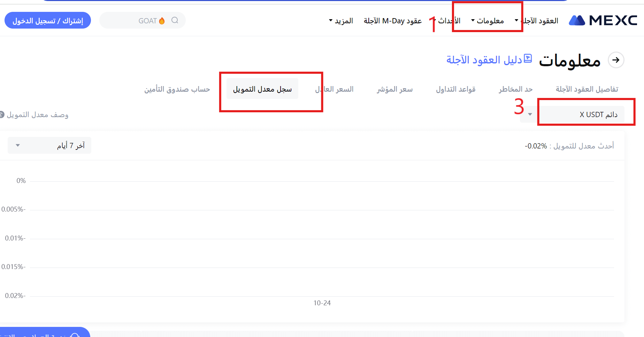This screenshot has height=337, width=644.
Task: Select the حساب صندوق التأمين tab
Action: pos(177,89)
